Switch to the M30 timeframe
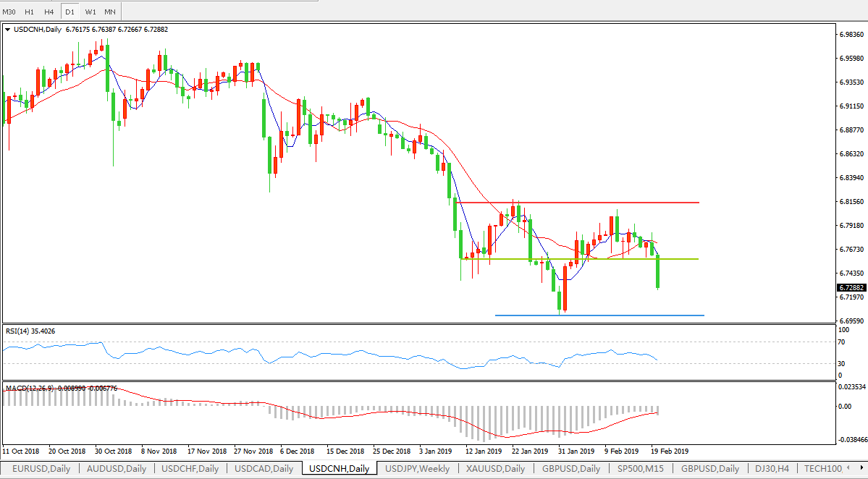 pos(9,12)
